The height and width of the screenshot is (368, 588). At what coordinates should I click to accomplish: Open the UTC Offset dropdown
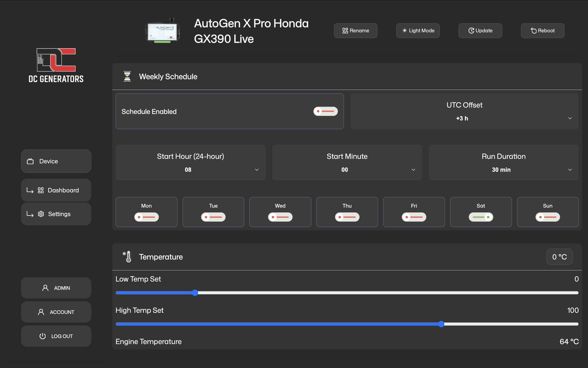tap(464, 111)
